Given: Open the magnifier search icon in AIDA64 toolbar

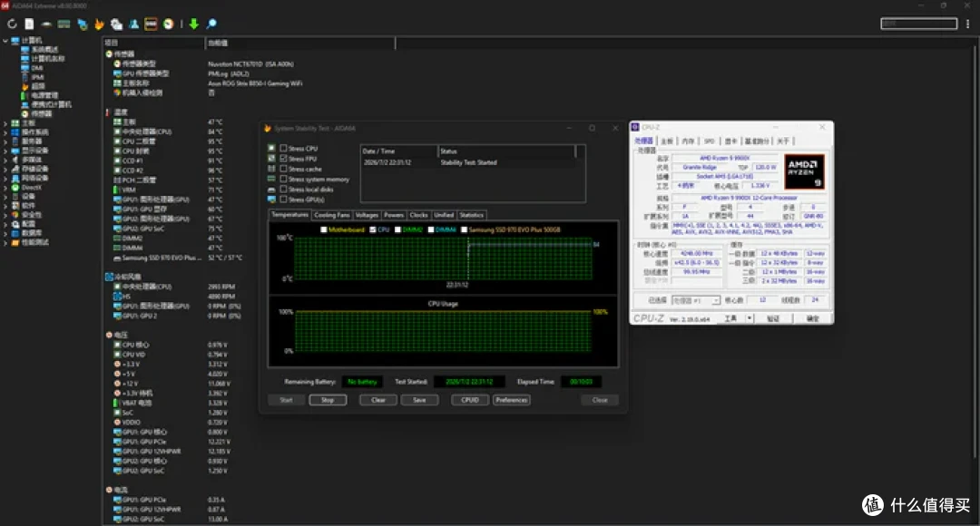Looking at the screenshot, I should [x=211, y=24].
